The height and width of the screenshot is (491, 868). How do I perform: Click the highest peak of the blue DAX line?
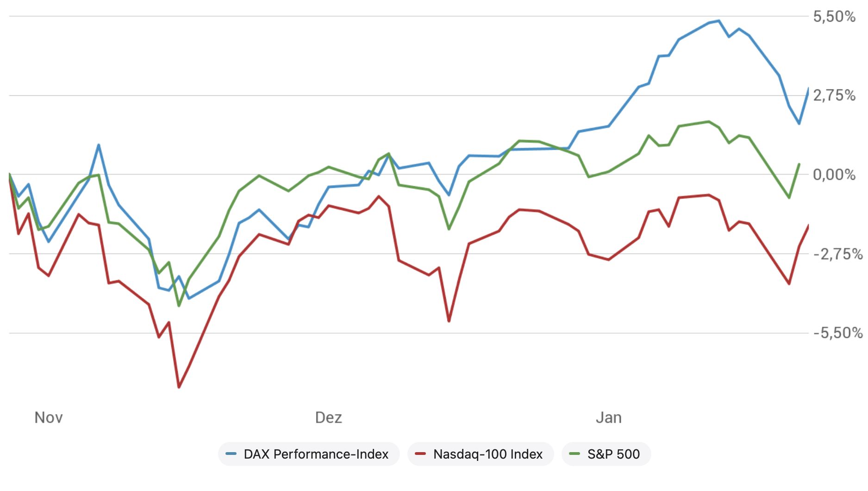click(x=718, y=21)
